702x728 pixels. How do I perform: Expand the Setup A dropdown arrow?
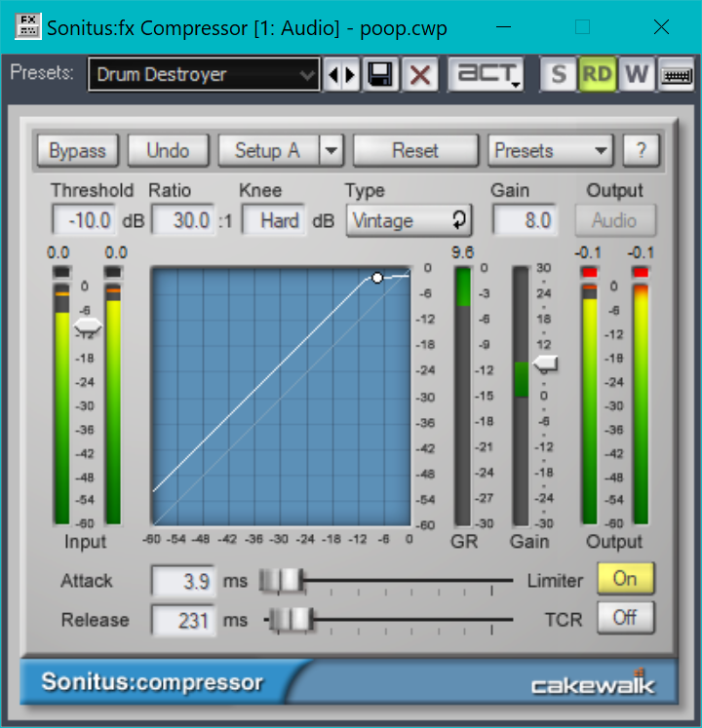click(x=331, y=150)
